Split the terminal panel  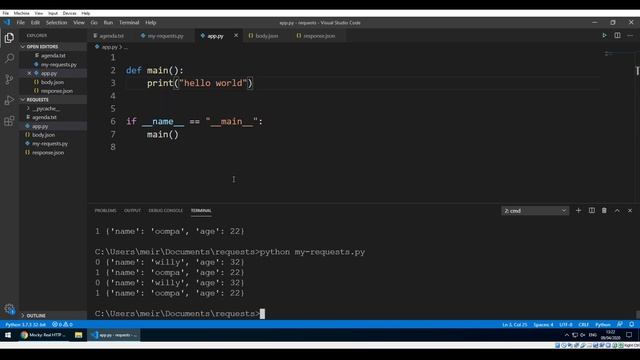pyautogui.click(x=591, y=211)
